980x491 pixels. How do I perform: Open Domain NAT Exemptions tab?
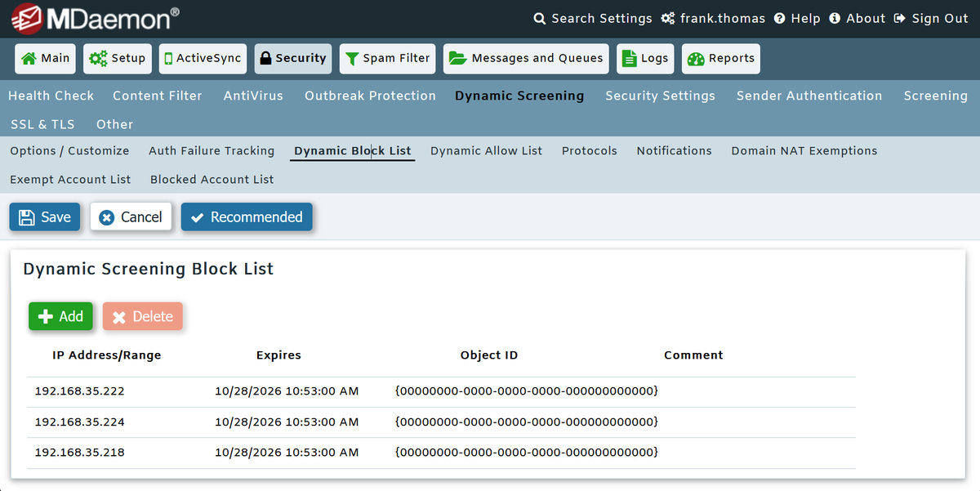[804, 151]
